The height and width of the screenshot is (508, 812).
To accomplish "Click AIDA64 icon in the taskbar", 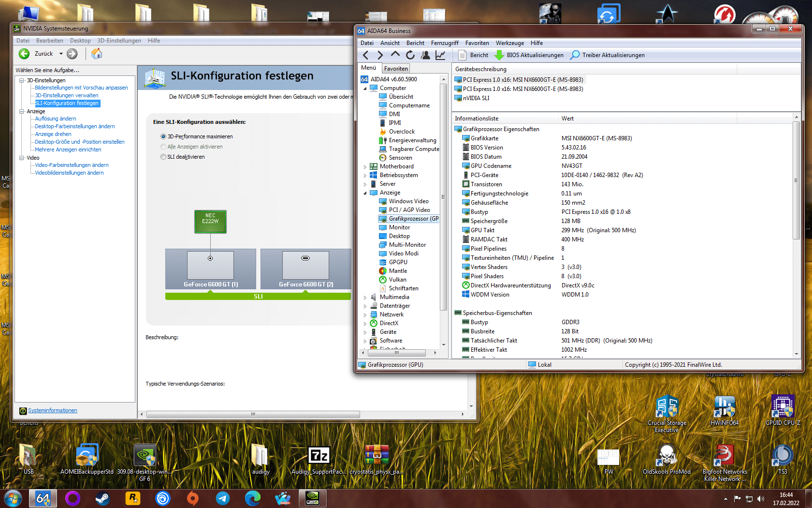I will (x=43, y=498).
